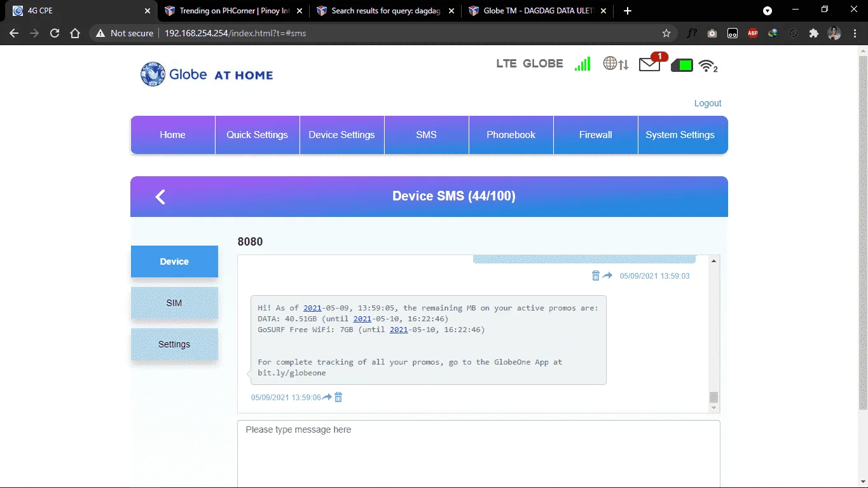Click the message list scroll down arrow
Viewport: 868px width, 488px height.
tap(714, 408)
